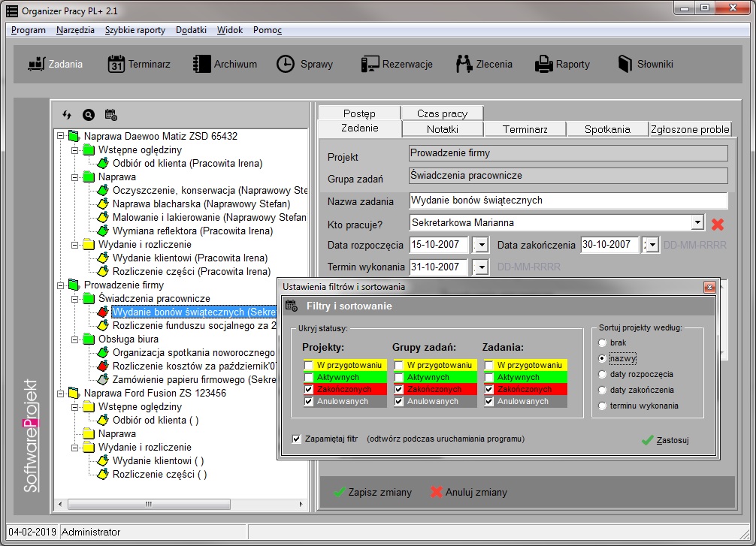Open the Terminarz calendar icon
The image size is (756, 546).
coord(116,64)
